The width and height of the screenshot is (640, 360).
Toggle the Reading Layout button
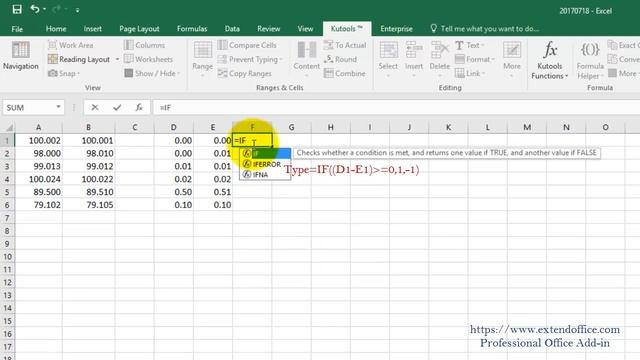[x=79, y=59]
